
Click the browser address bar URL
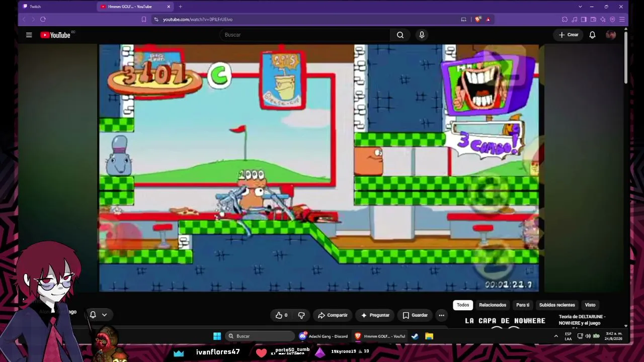click(x=198, y=19)
